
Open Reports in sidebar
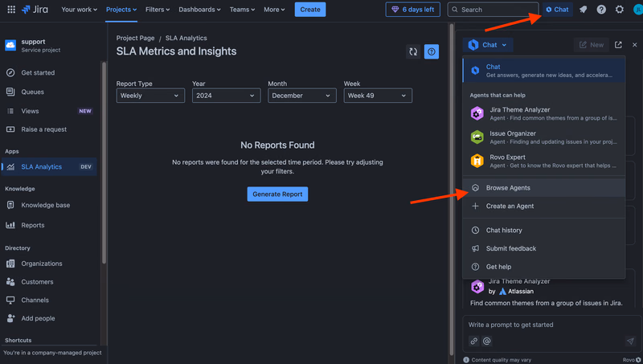click(x=49, y=225)
